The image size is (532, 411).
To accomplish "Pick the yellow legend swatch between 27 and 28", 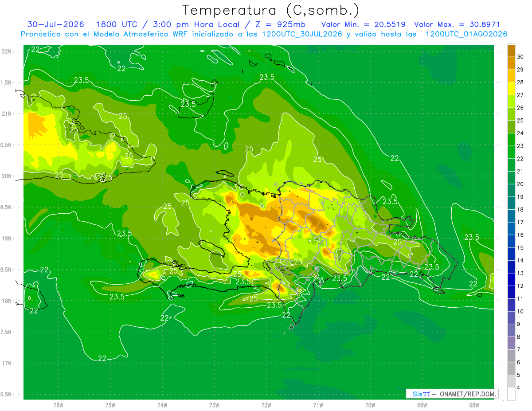I will (511, 88).
